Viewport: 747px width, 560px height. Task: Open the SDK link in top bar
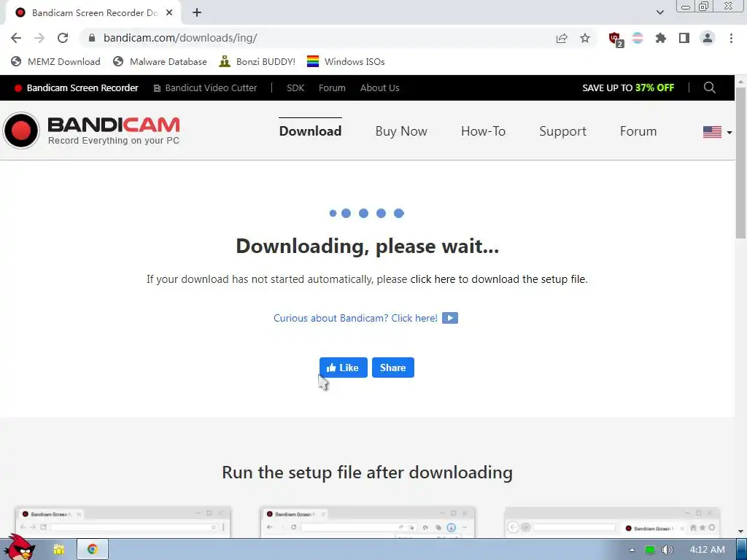(x=295, y=88)
